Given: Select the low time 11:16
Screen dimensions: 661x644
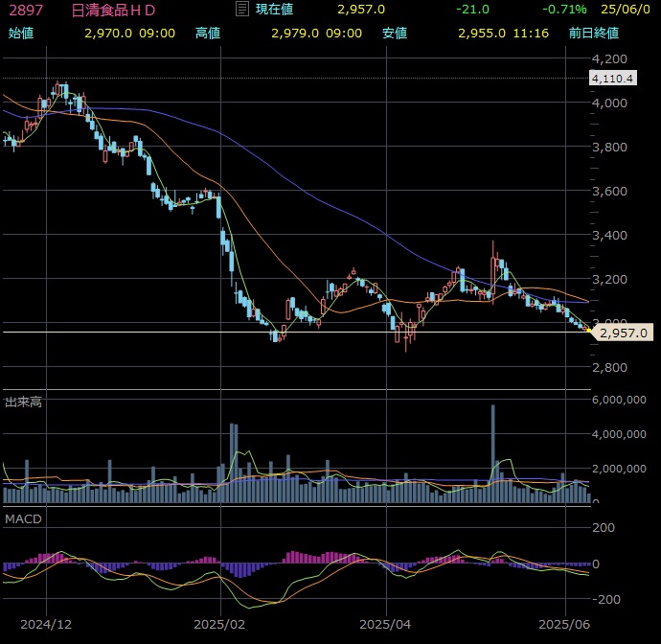Looking at the screenshot, I should [x=531, y=34].
